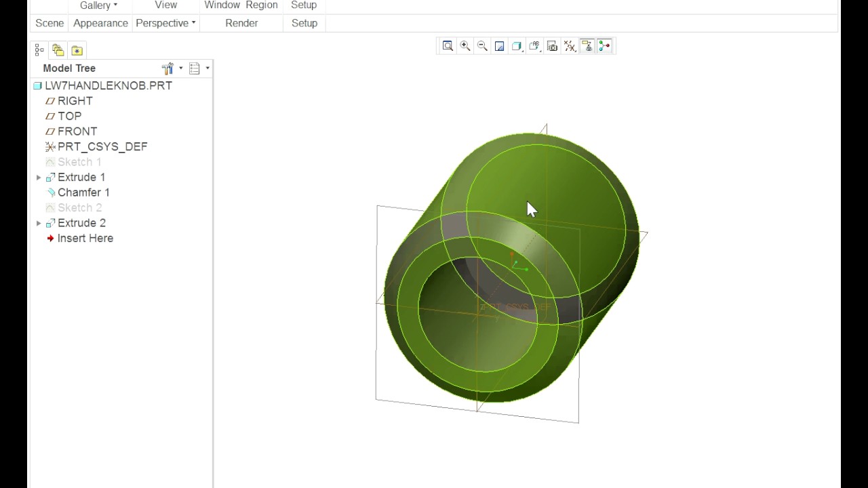Open the Display Style cube icon
Viewport: 868px width, 488px height.
coord(517,46)
